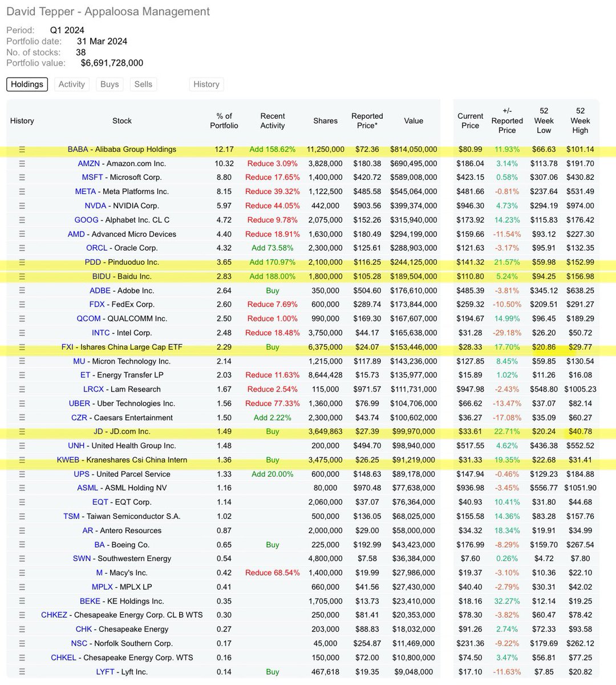Open history icon in INTC row
The width and height of the screenshot is (616, 685).
coord(22,333)
